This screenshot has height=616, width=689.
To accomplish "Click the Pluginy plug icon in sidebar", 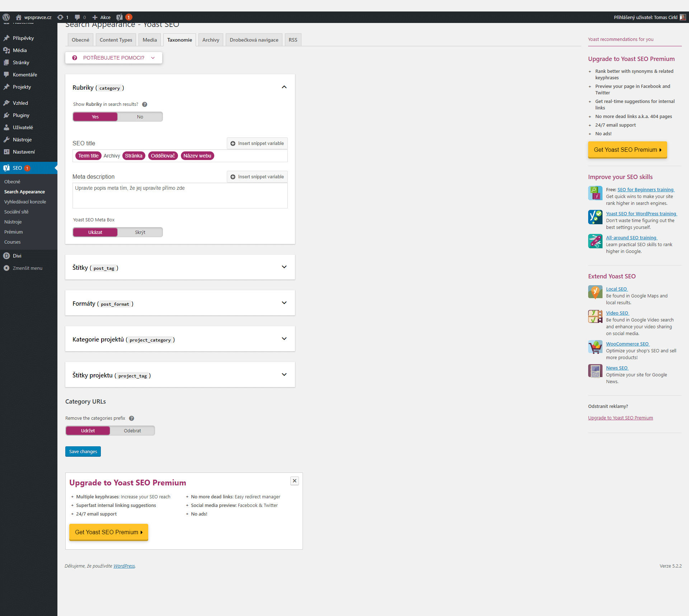I will tap(6, 115).
